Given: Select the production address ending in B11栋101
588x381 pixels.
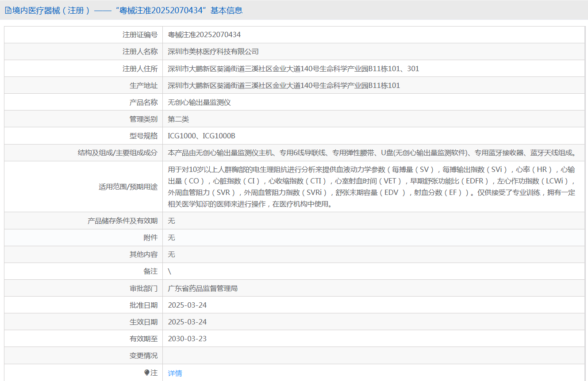Looking at the screenshot, I should (284, 85).
